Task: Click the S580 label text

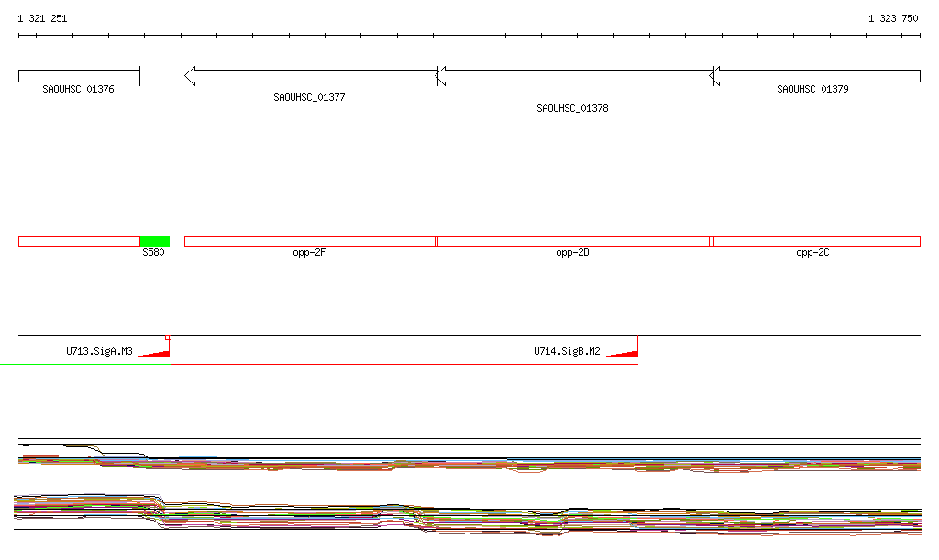Action: [x=153, y=252]
